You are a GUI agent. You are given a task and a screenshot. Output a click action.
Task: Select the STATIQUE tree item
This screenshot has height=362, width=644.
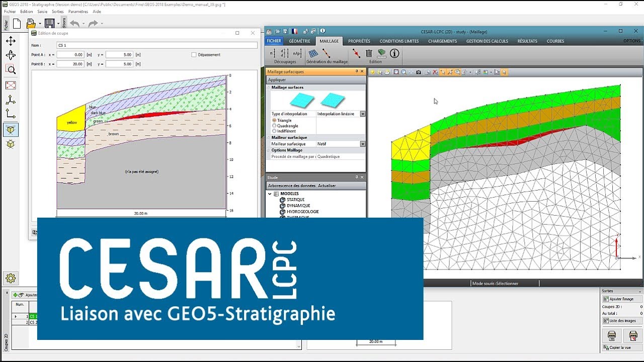click(x=295, y=200)
